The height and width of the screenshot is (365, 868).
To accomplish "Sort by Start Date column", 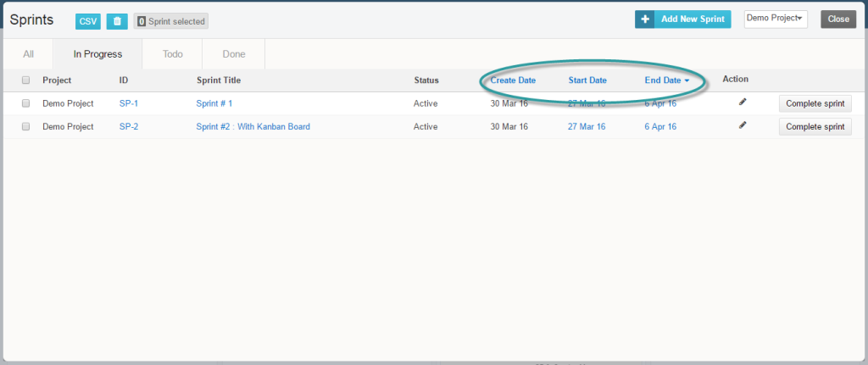I will point(587,80).
